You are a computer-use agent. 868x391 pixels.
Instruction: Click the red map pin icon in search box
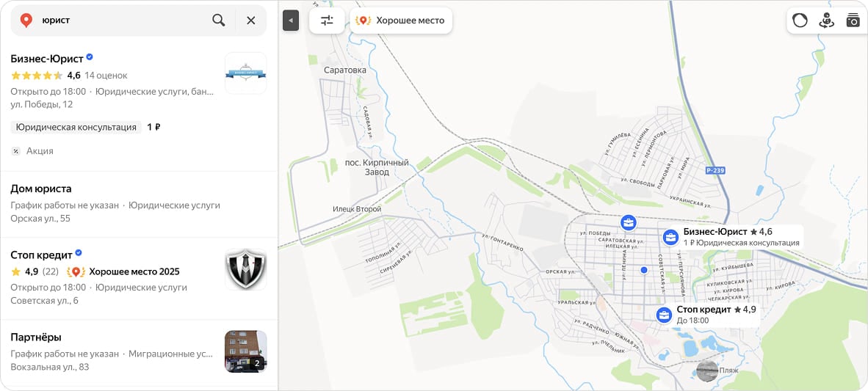click(26, 21)
